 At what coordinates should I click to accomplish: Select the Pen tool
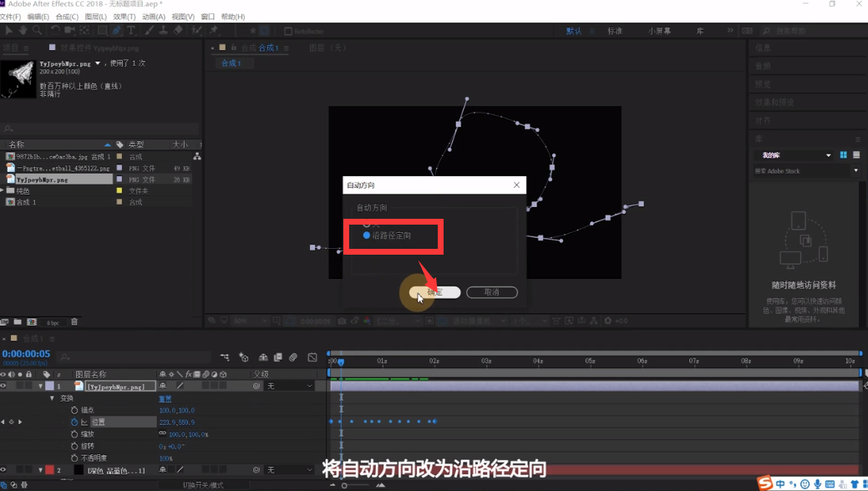(117, 30)
